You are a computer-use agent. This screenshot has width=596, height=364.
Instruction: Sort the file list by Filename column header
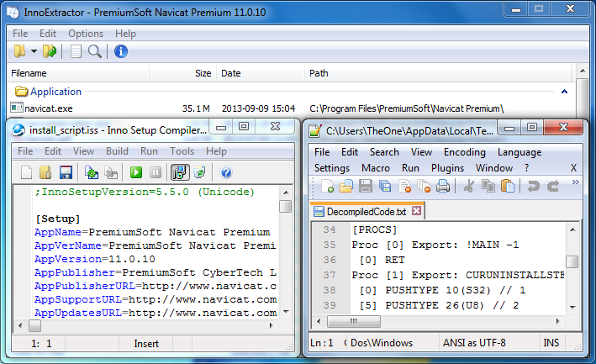coord(29,73)
